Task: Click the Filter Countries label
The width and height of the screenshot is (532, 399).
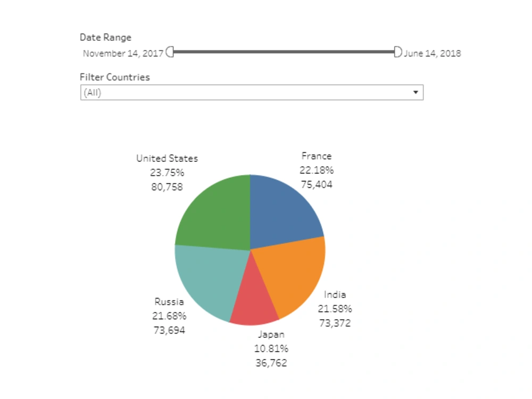Action: 114,77
